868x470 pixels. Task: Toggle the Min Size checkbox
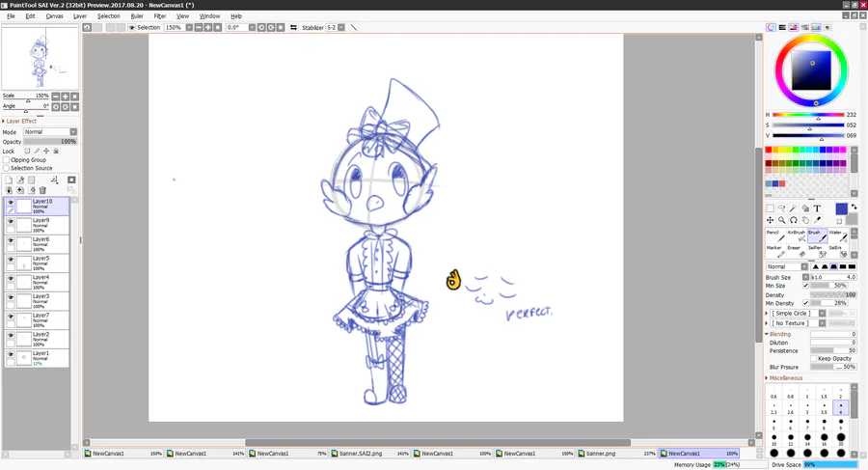coord(806,286)
